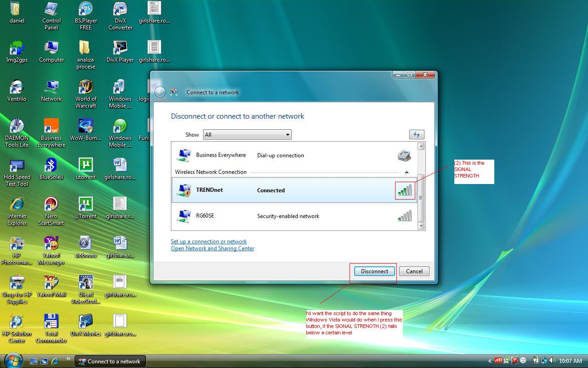Launch Internet Explorer from quick launch

pyautogui.click(x=55, y=362)
